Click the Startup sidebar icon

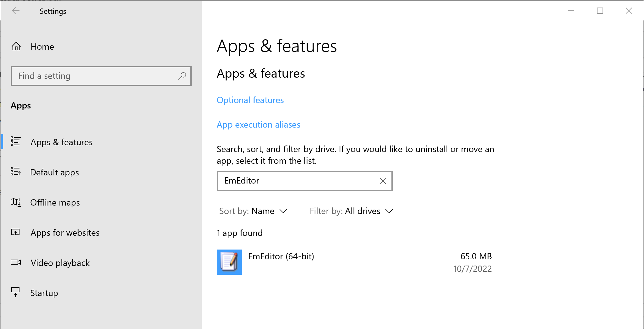15,292
